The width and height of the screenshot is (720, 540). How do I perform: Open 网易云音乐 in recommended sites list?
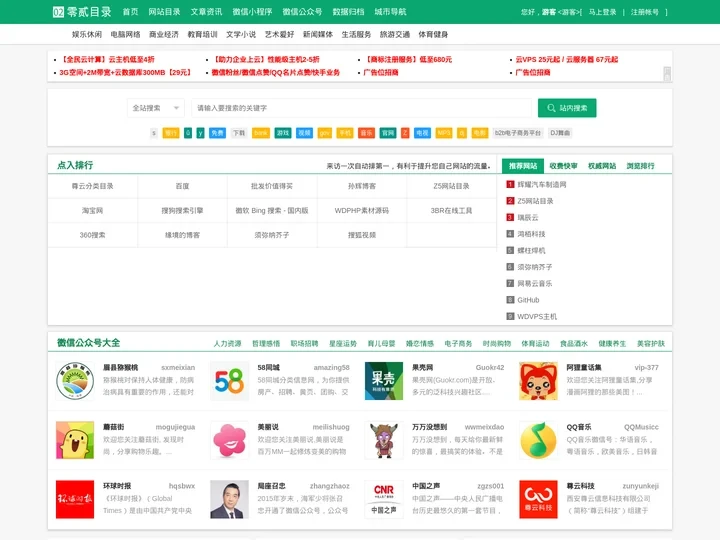tap(534, 283)
